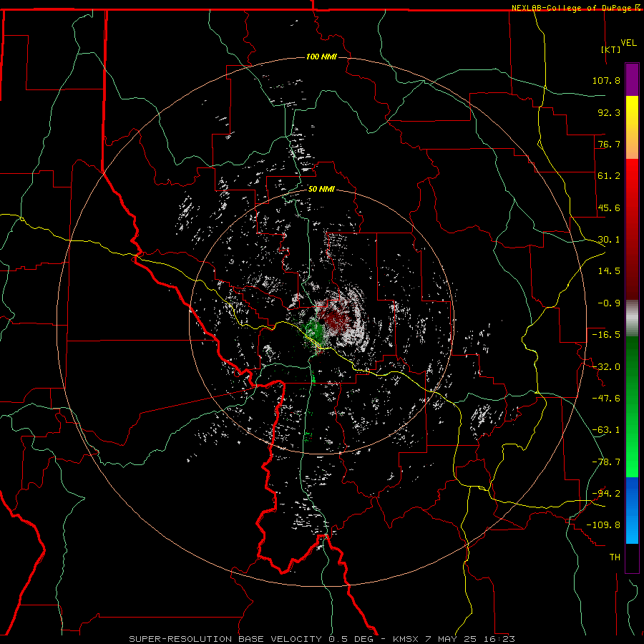Pick the blue segment of the color bar

tap(632, 510)
